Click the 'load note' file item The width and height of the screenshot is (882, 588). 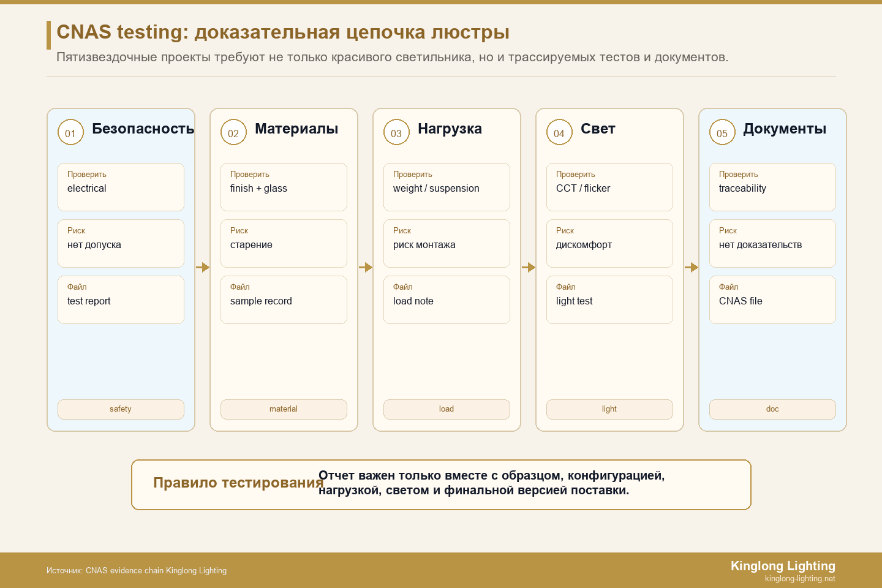tap(447, 300)
